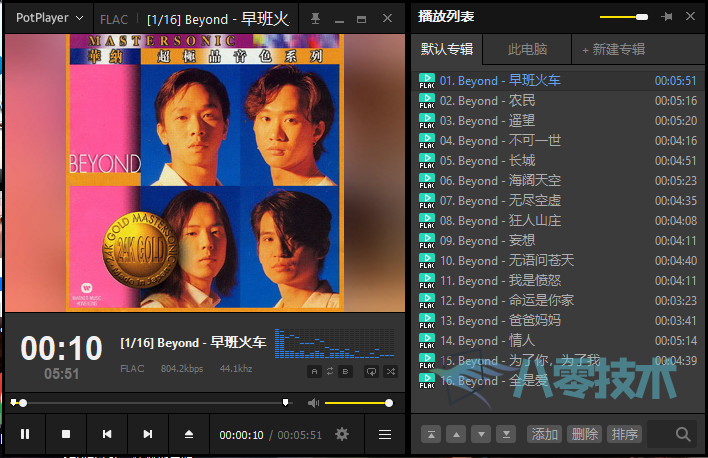
Task: Select track 11. Beyond - 我是愤怒
Action: click(558, 280)
